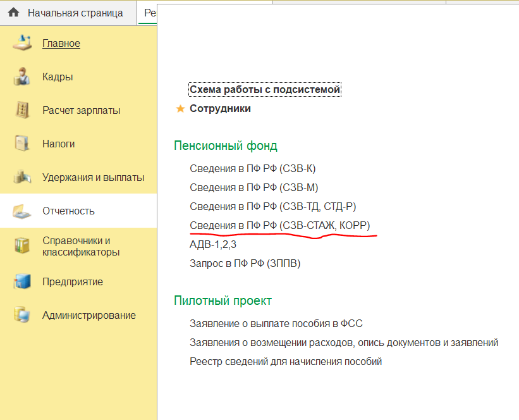Click the star icon beside Сотрудники
The height and width of the screenshot is (420, 519).
coord(180,109)
